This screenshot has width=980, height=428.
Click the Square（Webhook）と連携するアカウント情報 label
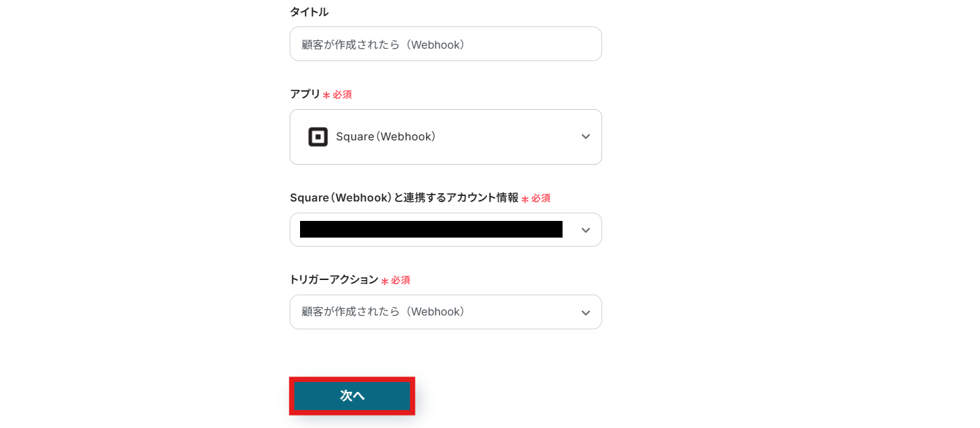coord(404,198)
